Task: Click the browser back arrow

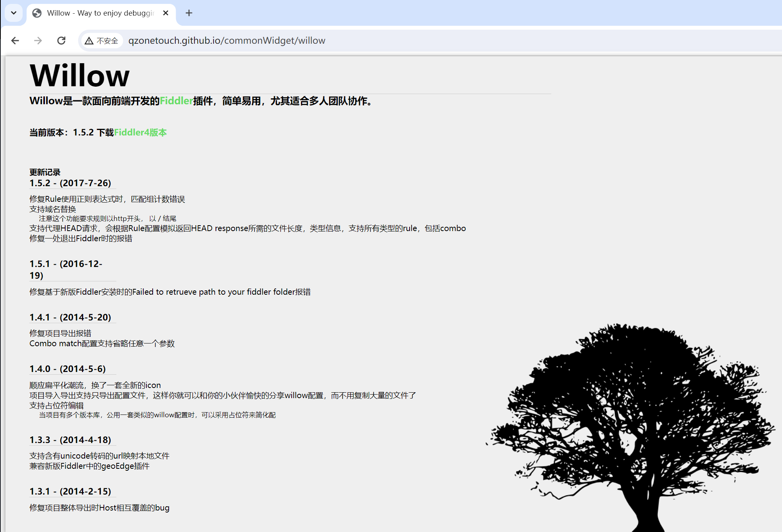Action: (15, 41)
